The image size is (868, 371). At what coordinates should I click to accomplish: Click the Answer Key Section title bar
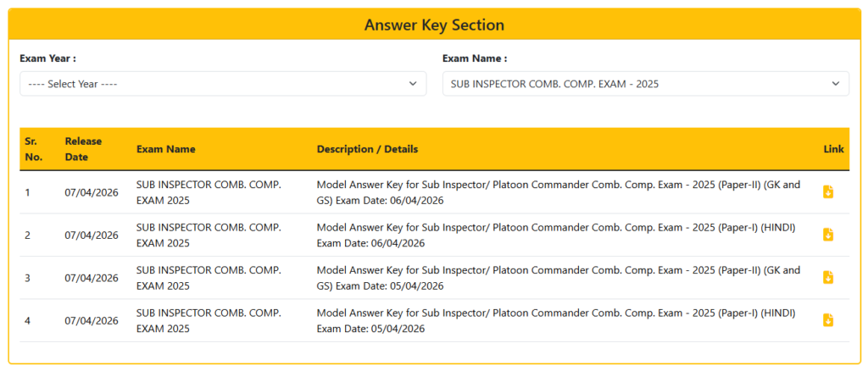[x=434, y=25]
